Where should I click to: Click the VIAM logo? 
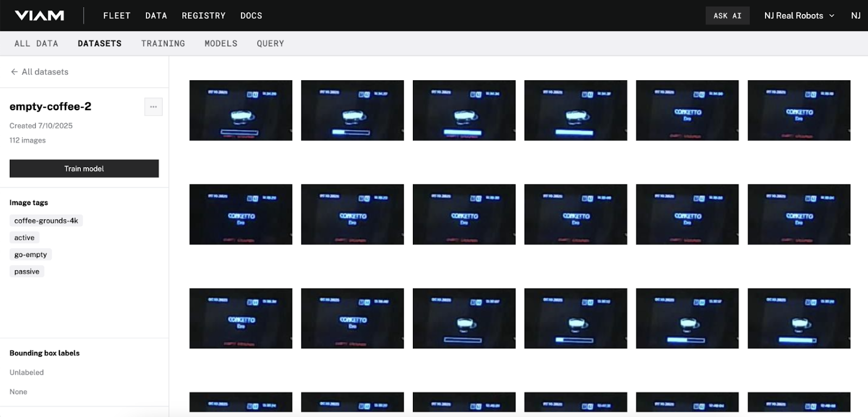(40, 16)
